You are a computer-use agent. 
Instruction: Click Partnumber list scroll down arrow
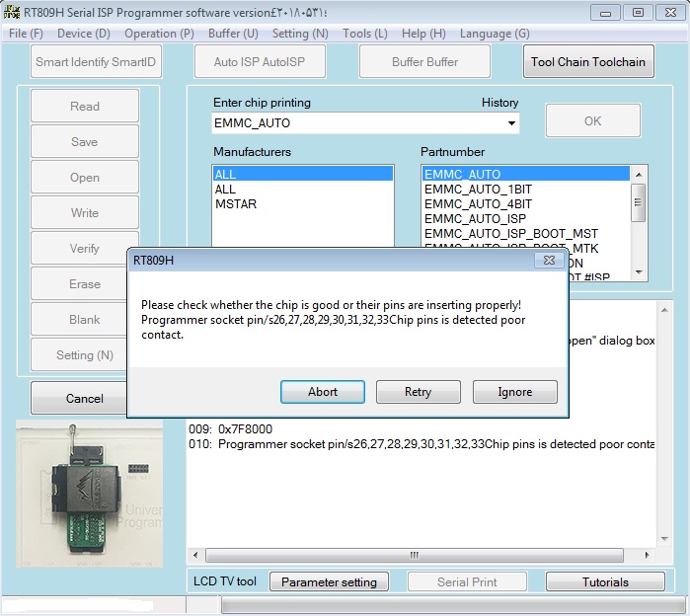[x=639, y=272]
